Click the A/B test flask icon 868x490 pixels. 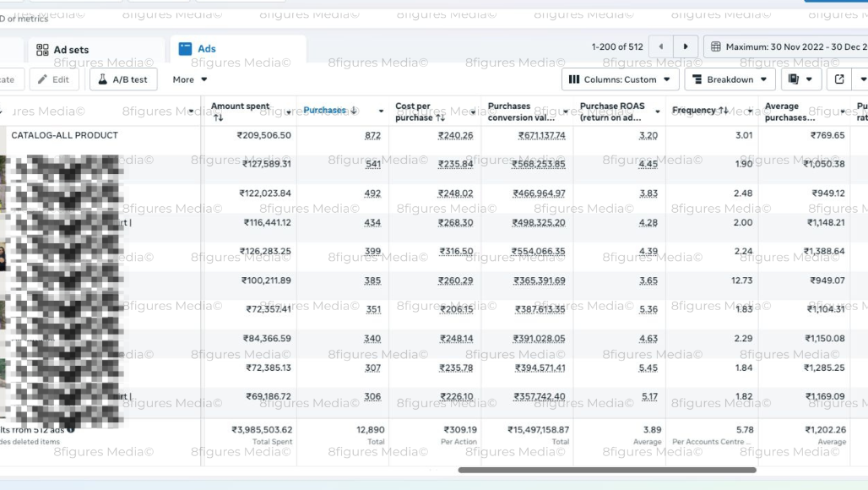coord(101,79)
